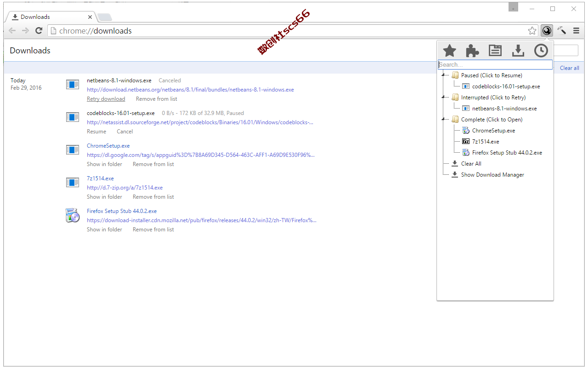Screen dimensions: 588x368
Task: Remove netbeans-8.1-windows.exe from the list
Action: tap(156, 99)
